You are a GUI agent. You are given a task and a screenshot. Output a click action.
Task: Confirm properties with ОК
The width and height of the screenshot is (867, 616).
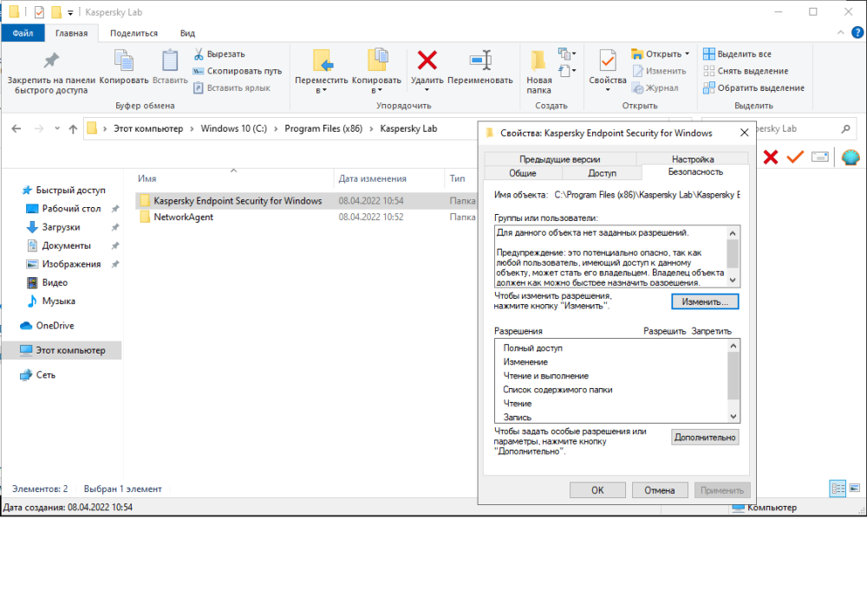[597, 490]
